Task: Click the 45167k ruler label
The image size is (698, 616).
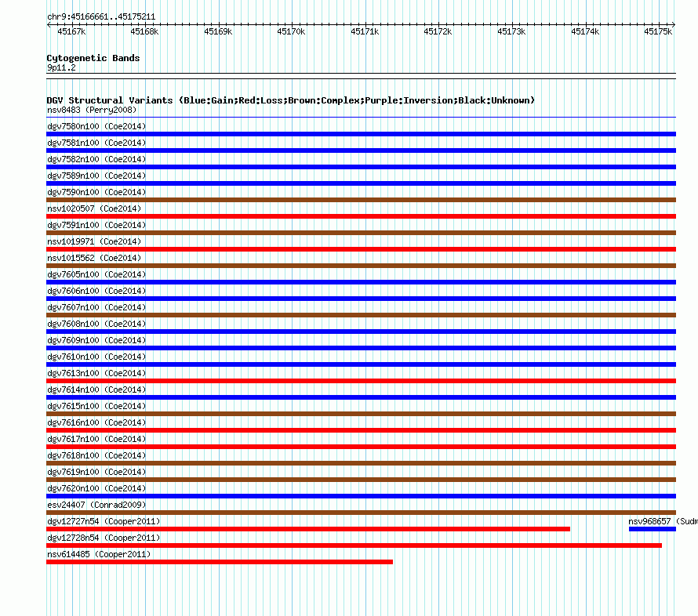Action: tap(71, 31)
